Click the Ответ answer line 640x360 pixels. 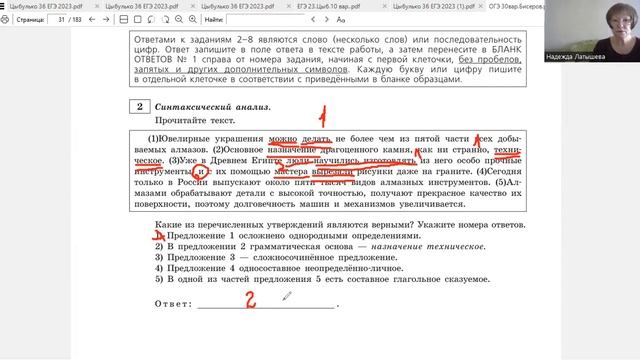266,304
